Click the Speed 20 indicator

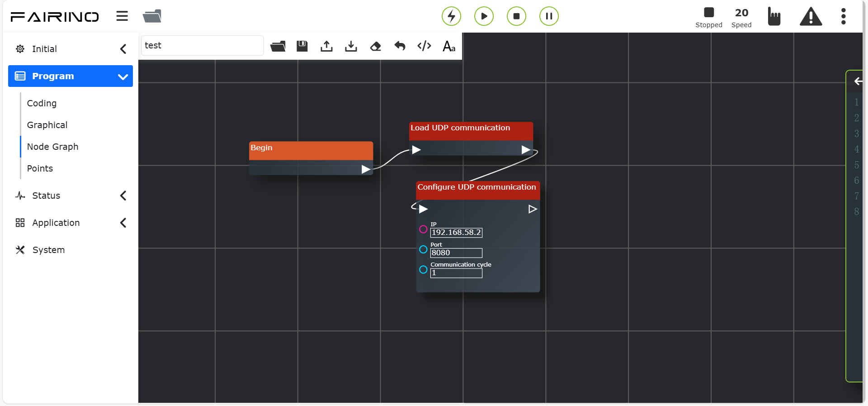coord(741,18)
